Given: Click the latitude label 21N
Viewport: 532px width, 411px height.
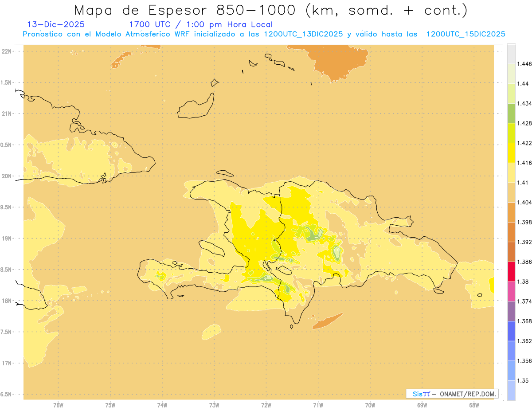Looking at the screenshot, I should pyautogui.click(x=7, y=114).
